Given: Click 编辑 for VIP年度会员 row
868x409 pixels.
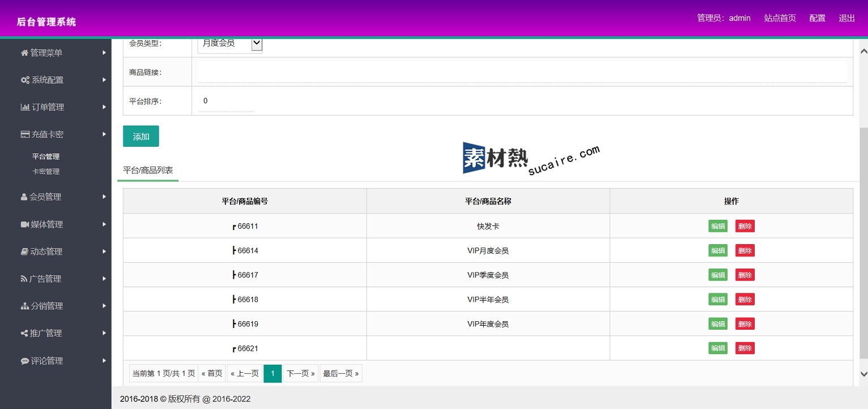Looking at the screenshot, I should click(718, 323).
